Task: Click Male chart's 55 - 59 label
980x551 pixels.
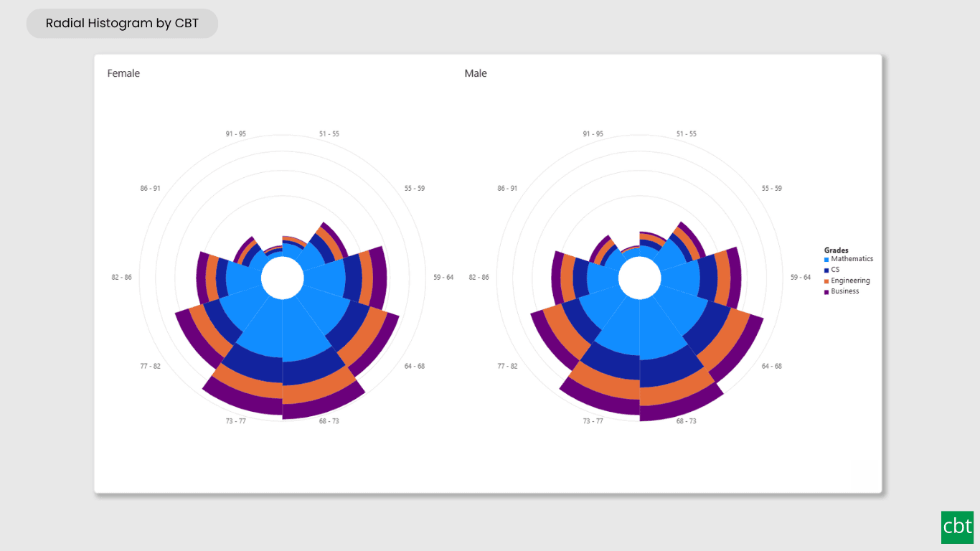Action: 772,189
